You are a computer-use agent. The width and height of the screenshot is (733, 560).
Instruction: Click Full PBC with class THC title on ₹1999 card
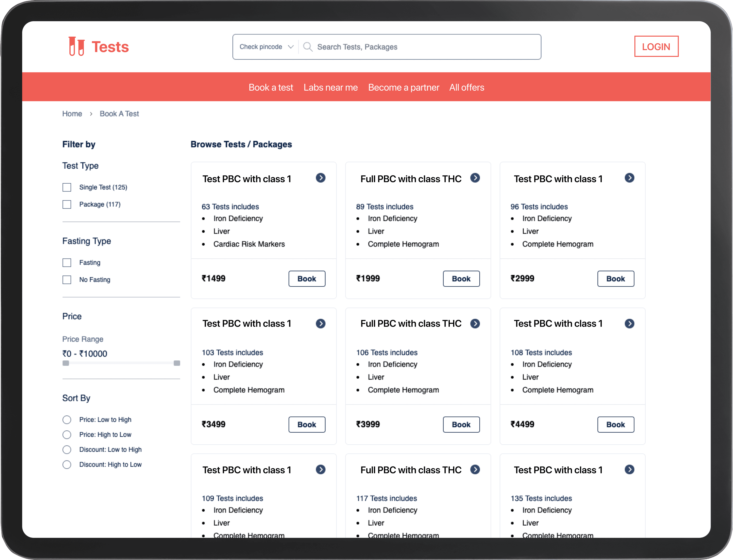tap(411, 179)
